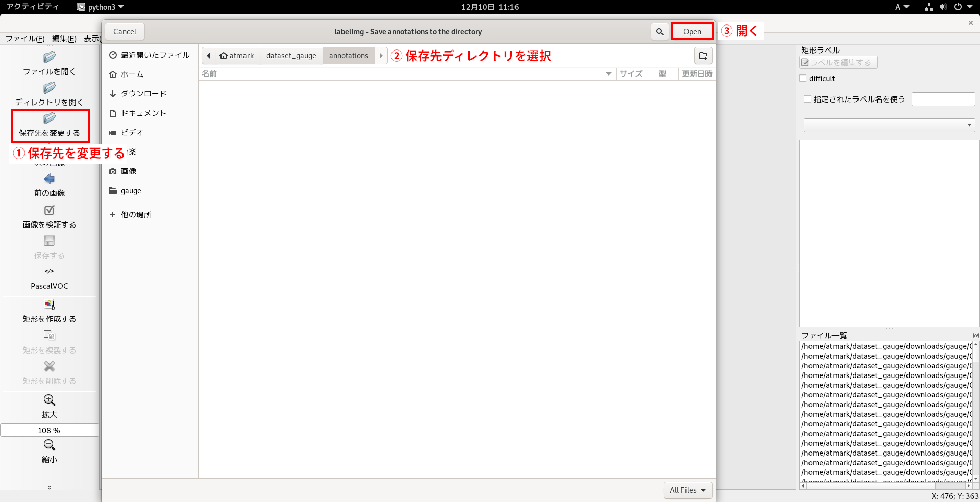
Task: Expand the toolbar overflow chevron
Action: tap(50, 488)
